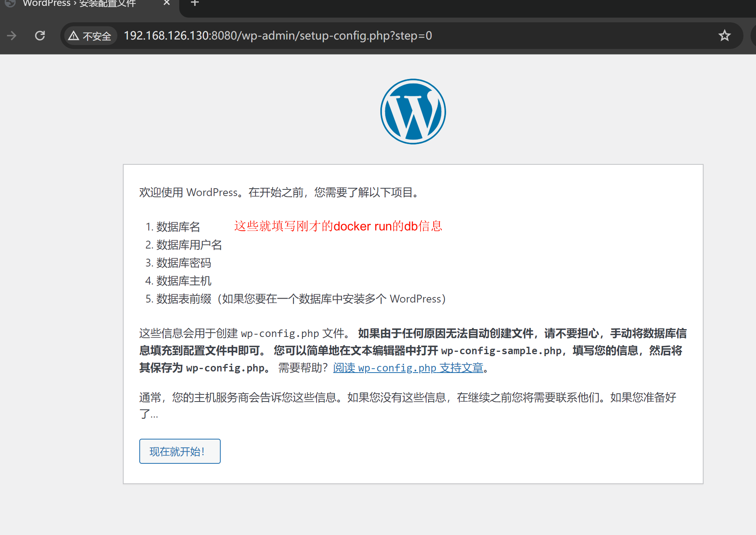The image size is (756, 535).
Task: Click the 数据库密码 list item
Action: (x=184, y=263)
